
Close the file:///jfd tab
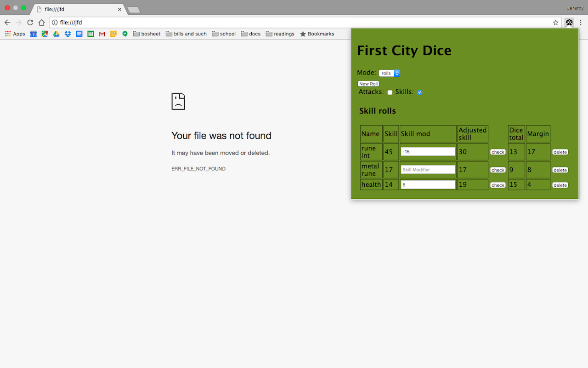pos(120,9)
